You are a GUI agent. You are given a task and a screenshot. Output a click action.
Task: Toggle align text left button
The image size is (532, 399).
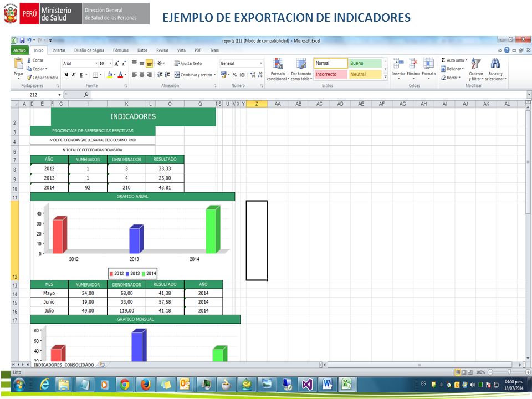pyautogui.click(x=134, y=75)
